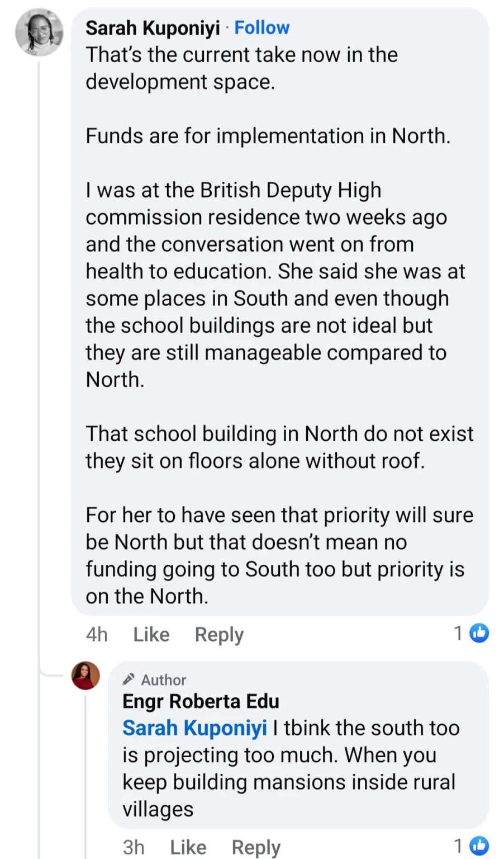Reply to Sarah Kuponiyi's comment
This screenshot has height=859, width=504.
(219, 634)
